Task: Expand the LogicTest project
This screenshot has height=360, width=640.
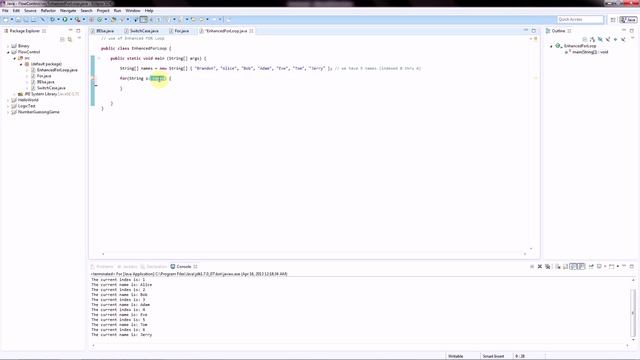Action: point(8,106)
